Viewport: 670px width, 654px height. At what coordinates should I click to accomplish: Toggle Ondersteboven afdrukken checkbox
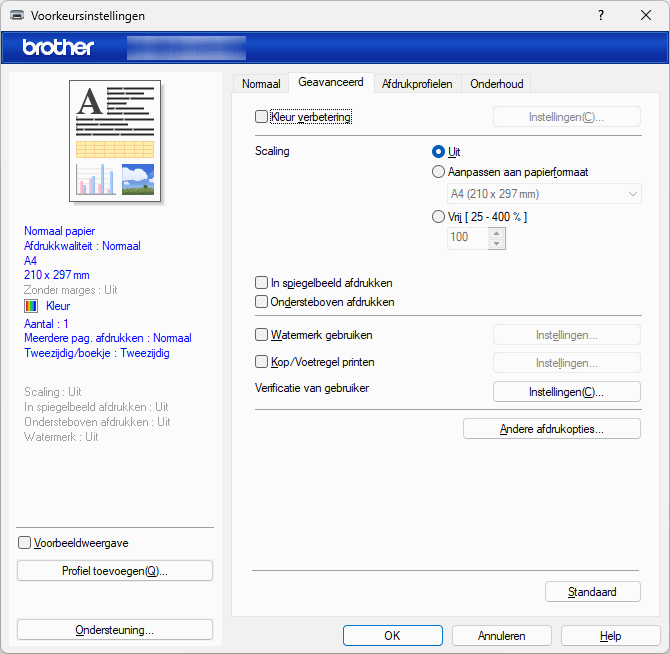(x=262, y=301)
